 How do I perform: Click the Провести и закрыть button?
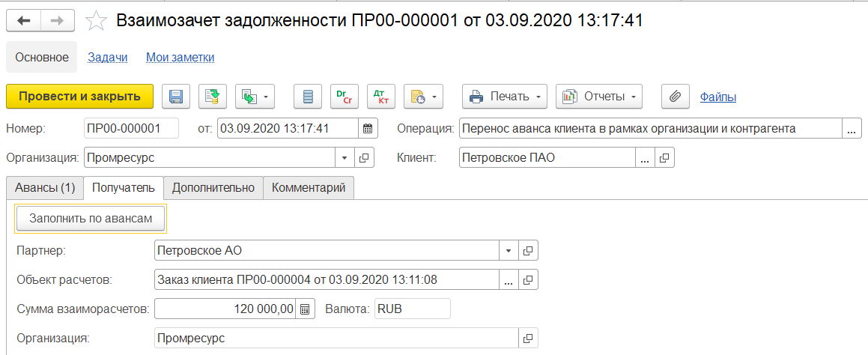click(79, 97)
